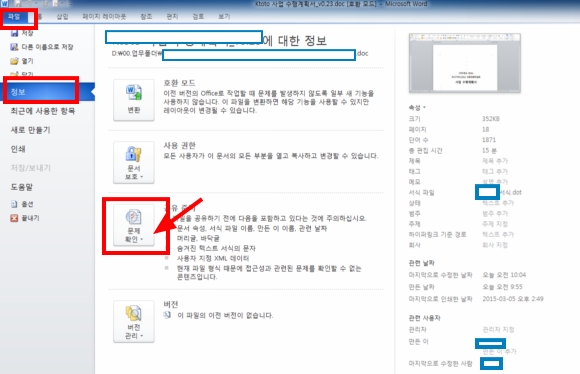
Task: Open the 버전 관리 (Manage Versions) dropdown
Action: [134, 321]
